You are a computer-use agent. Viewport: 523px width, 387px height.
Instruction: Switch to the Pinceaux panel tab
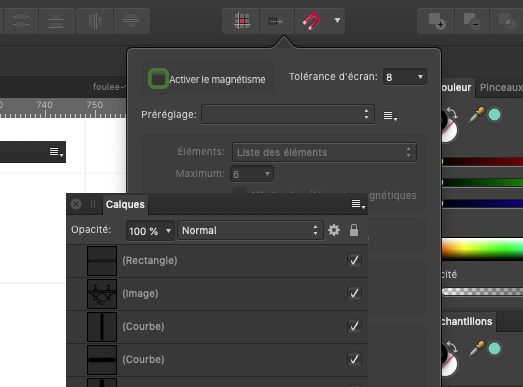click(x=500, y=87)
